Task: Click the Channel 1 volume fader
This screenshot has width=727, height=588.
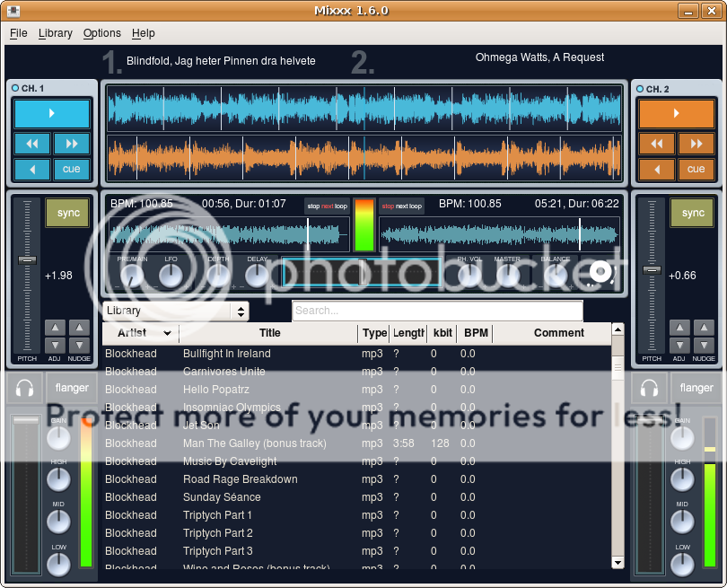Action: point(26,420)
